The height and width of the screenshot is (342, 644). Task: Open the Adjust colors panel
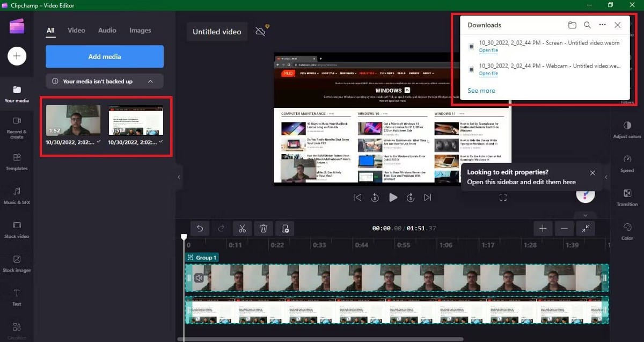(627, 130)
